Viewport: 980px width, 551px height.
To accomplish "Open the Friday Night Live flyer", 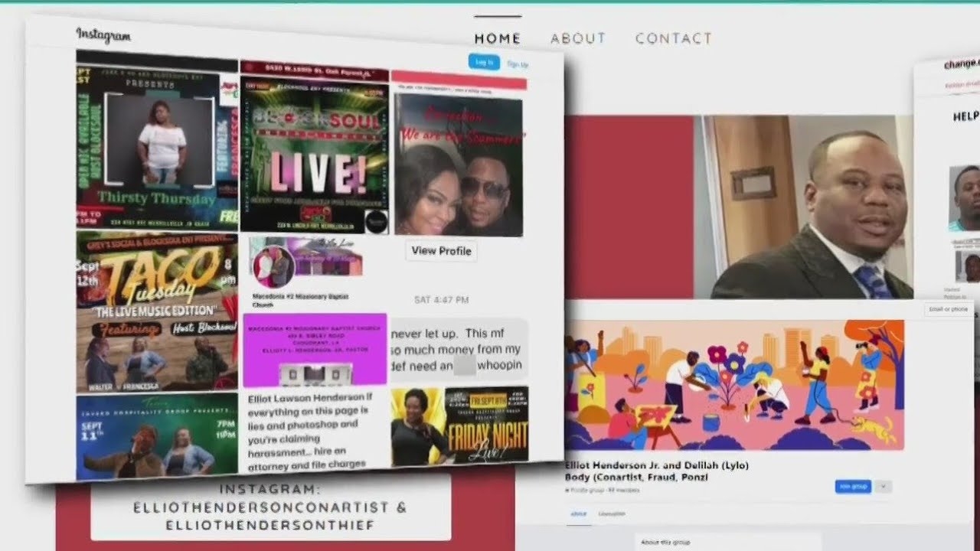I will 459,426.
